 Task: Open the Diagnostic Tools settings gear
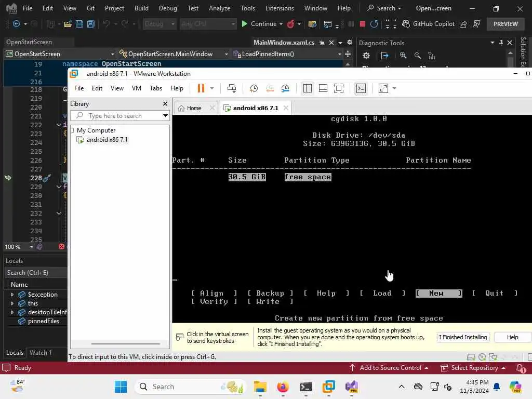coord(366,55)
